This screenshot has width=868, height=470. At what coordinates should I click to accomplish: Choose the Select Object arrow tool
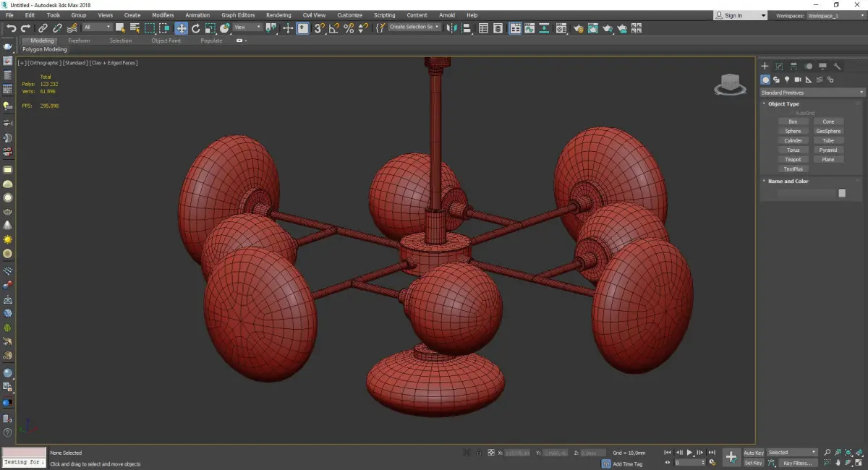coord(120,28)
